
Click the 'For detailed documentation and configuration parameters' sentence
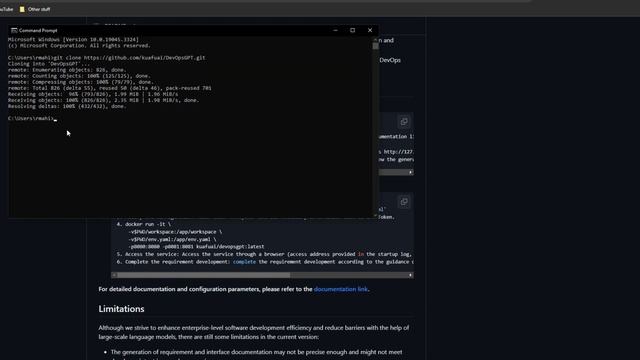234,289
